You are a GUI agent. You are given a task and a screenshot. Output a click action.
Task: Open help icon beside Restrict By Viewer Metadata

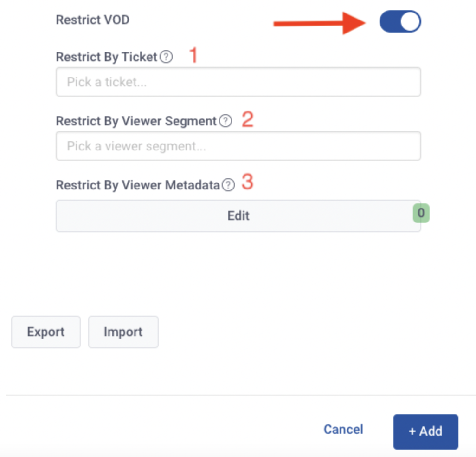pyautogui.click(x=228, y=185)
